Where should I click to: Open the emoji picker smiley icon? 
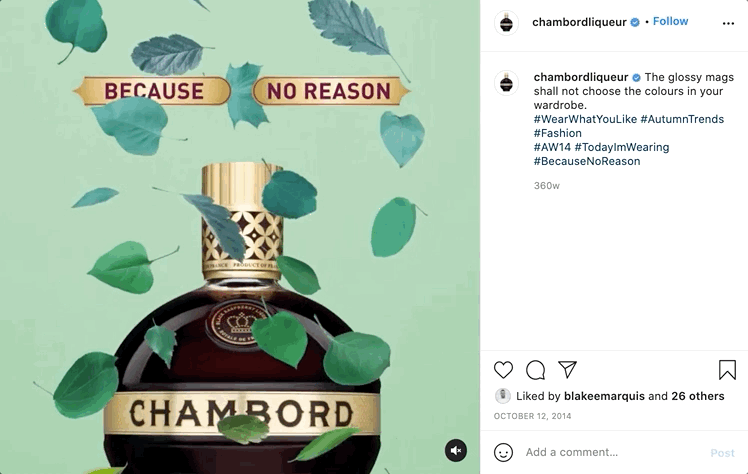click(503, 453)
